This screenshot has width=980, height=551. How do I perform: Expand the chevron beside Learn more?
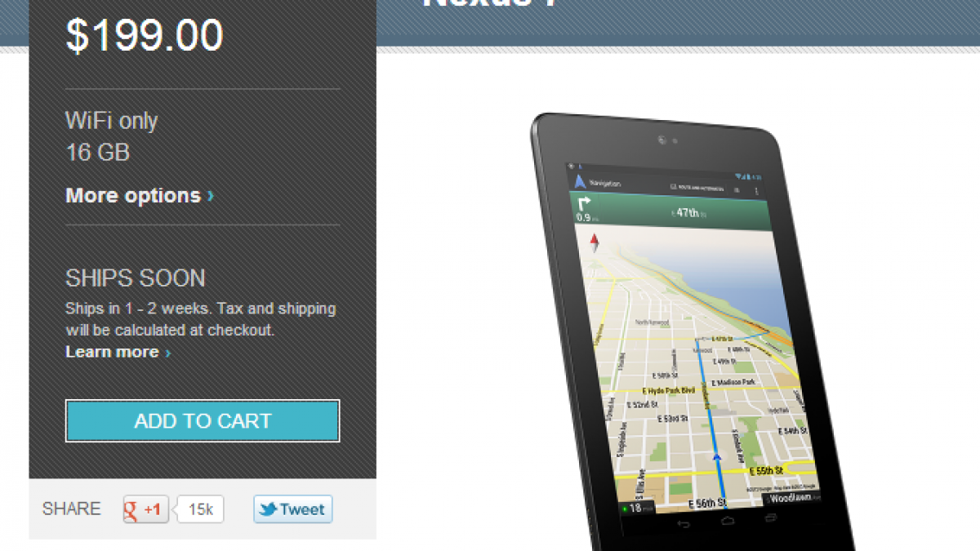[167, 353]
